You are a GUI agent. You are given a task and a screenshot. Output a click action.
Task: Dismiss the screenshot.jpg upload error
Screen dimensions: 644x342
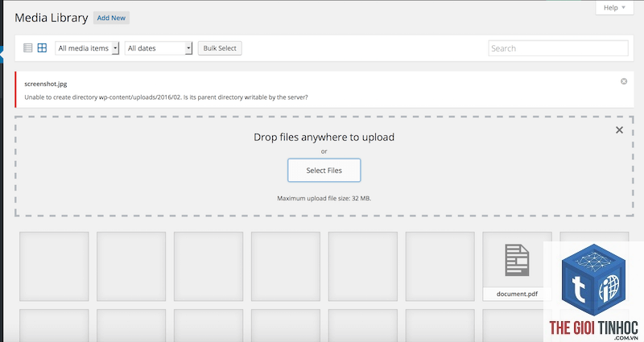click(x=623, y=81)
